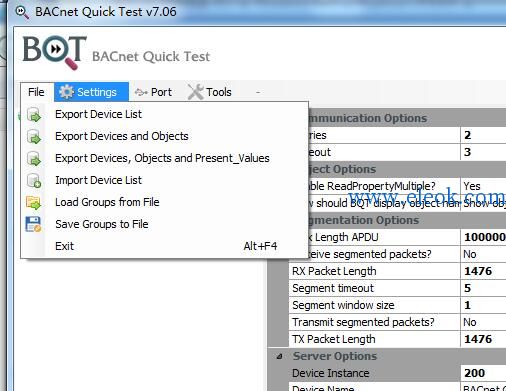Select the segmented packets? receive row label
The height and width of the screenshot is (391, 506).
[369, 254]
